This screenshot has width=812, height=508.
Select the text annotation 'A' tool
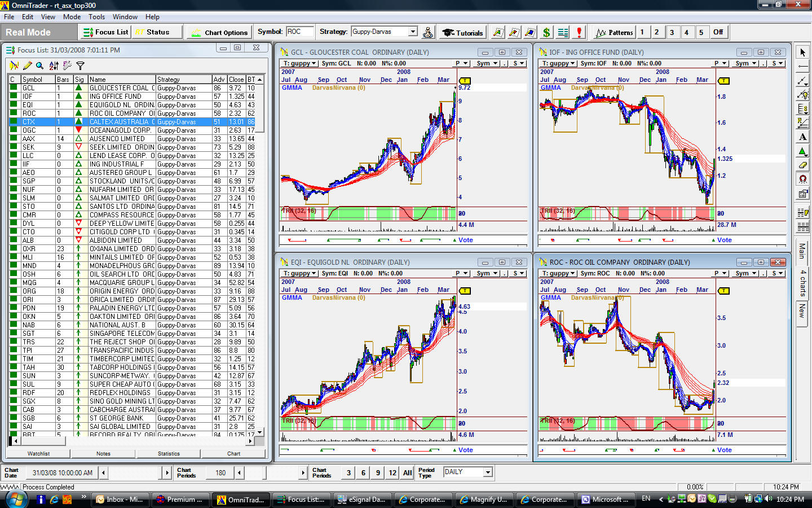pyautogui.click(x=802, y=137)
